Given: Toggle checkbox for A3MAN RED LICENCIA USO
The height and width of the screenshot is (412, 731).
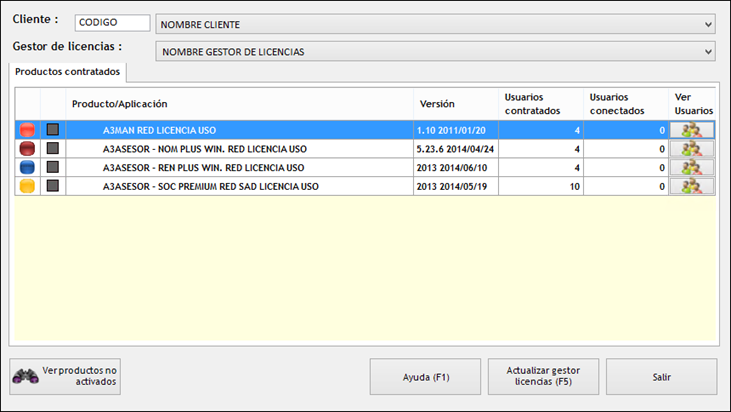Looking at the screenshot, I should coord(53,130).
